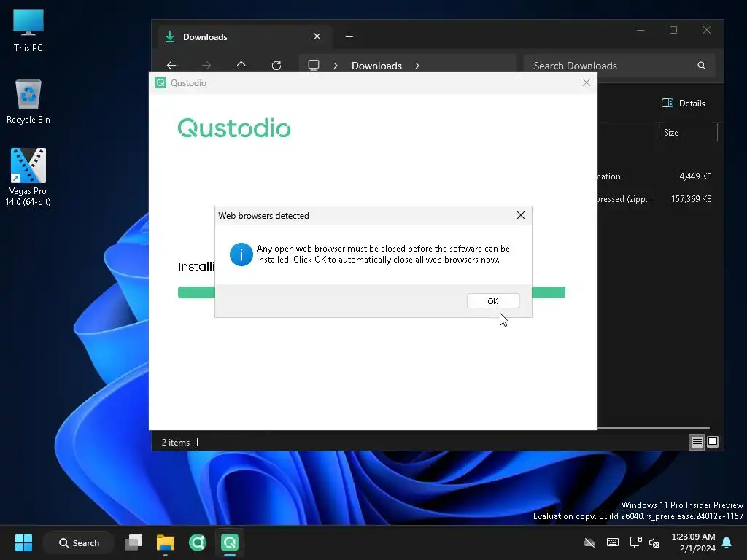
Task: Click Downloads breadcrumb in address bar
Action: tap(376, 66)
